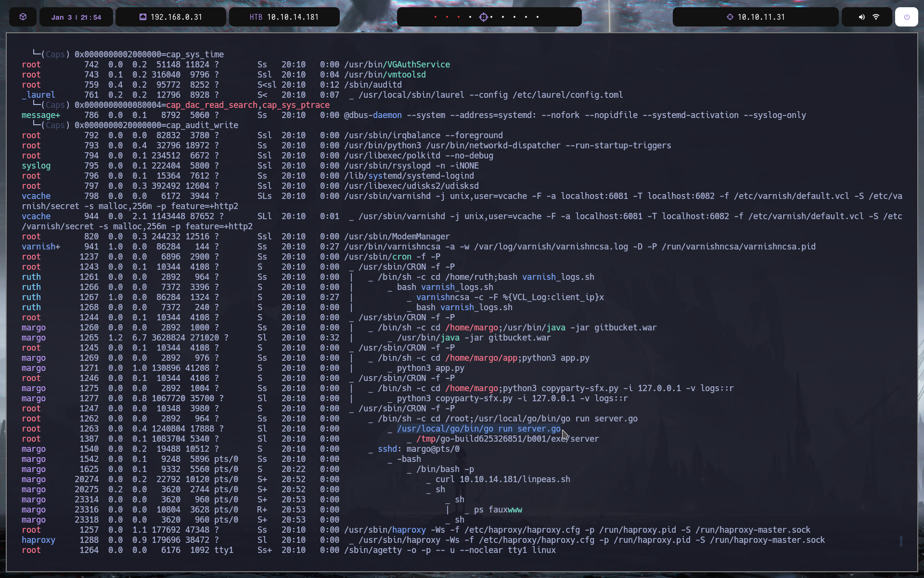This screenshot has width=924, height=578.
Task: Open the Wi-Fi network icon
Action: pyautogui.click(x=876, y=17)
